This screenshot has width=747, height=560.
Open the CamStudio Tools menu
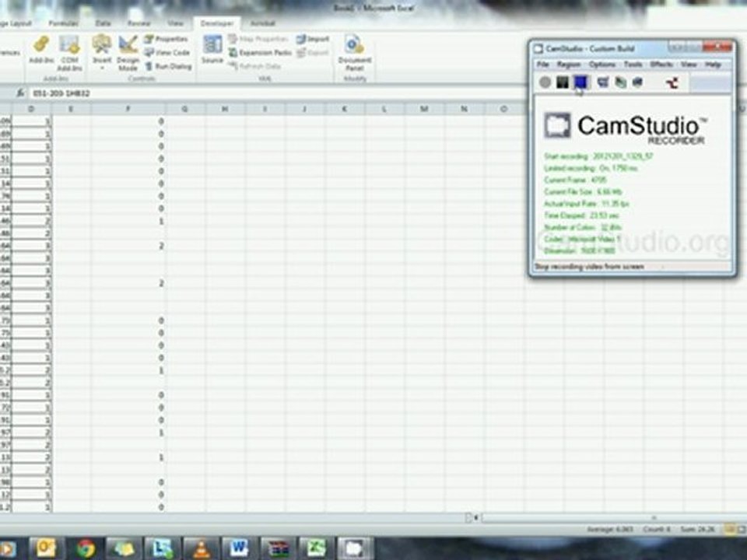[x=633, y=65]
